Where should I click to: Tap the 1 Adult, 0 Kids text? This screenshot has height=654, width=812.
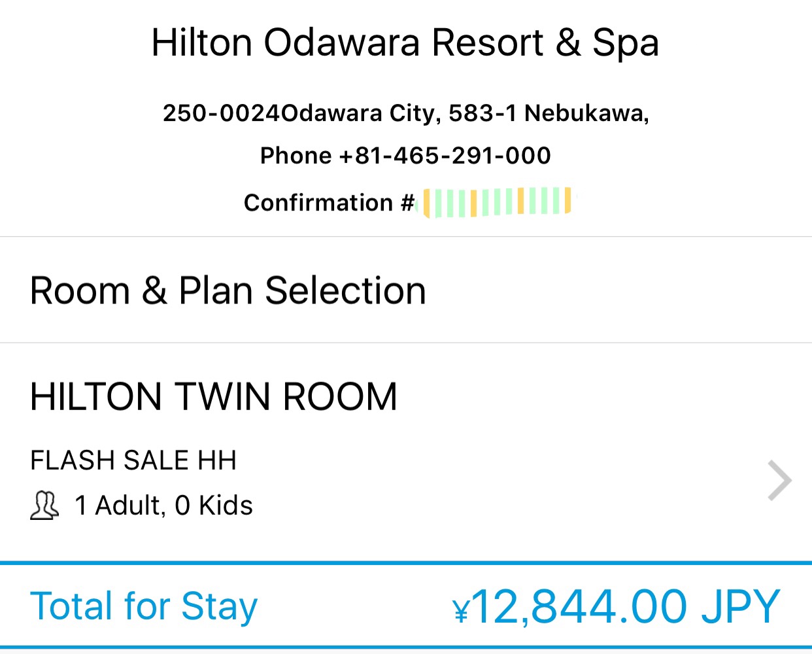click(163, 506)
